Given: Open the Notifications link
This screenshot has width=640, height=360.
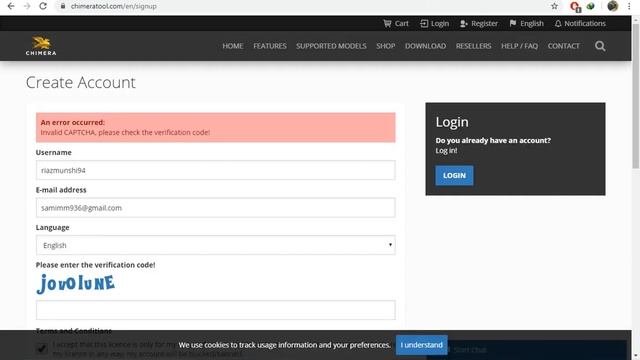Looking at the screenshot, I should click(585, 24).
